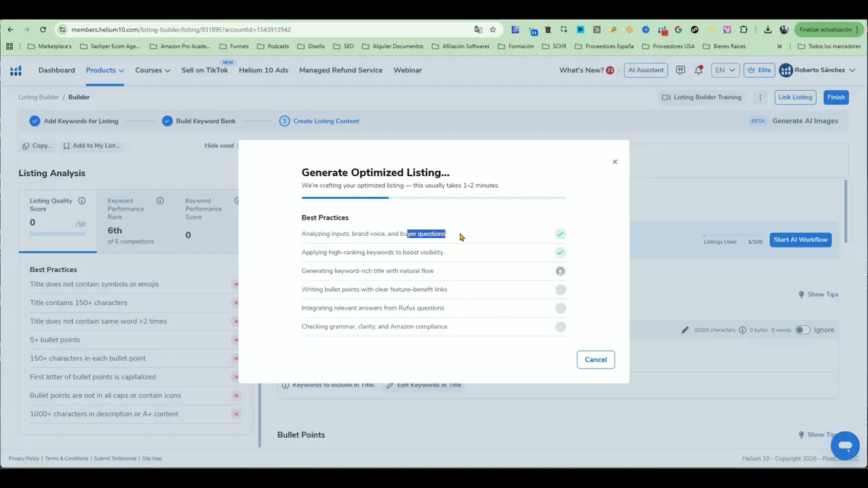Reload the browser page
The height and width of the screenshot is (488, 868).
click(43, 29)
